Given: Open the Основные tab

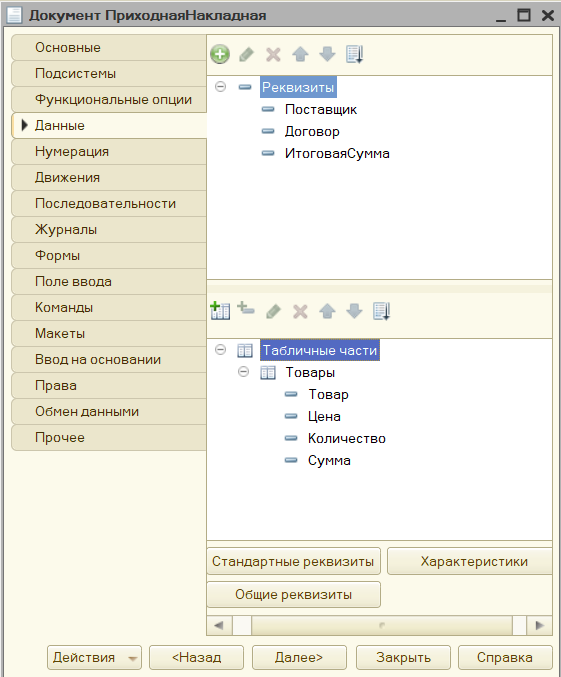Looking at the screenshot, I should tap(109, 47).
